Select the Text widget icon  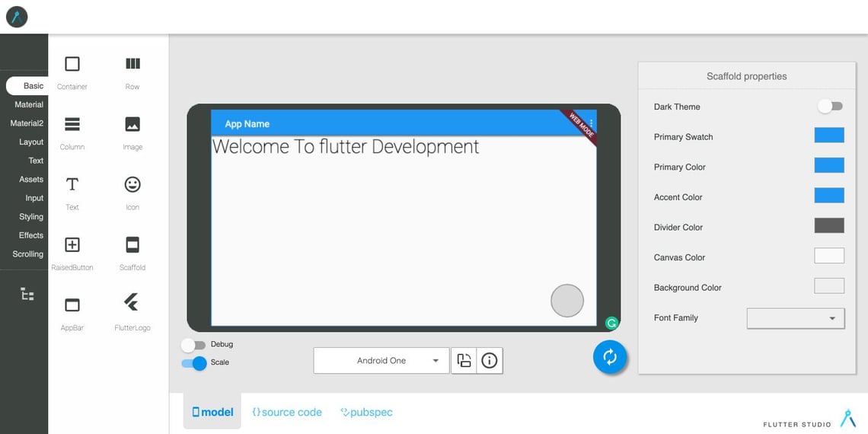(x=72, y=184)
